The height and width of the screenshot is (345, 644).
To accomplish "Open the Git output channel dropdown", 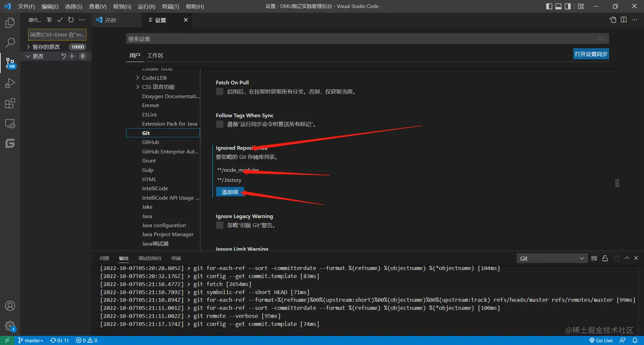I will pos(552,258).
